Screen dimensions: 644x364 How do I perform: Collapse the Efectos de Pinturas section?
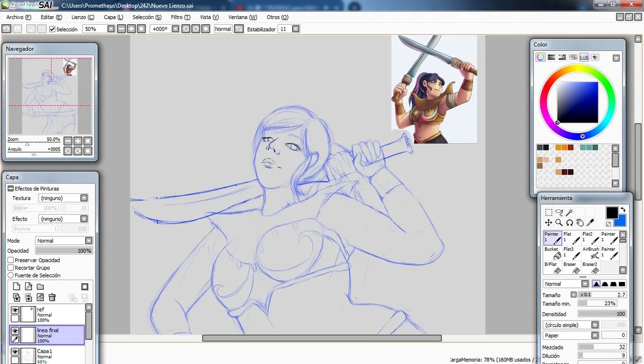pos(11,188)
